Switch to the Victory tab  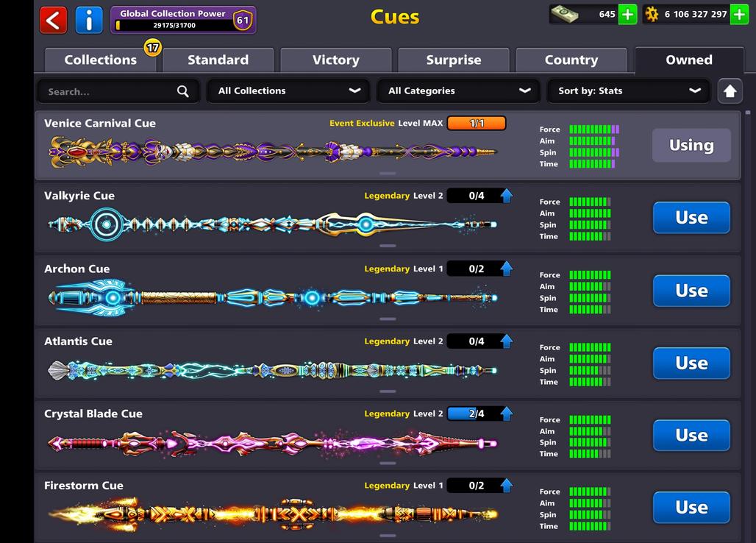335,60
